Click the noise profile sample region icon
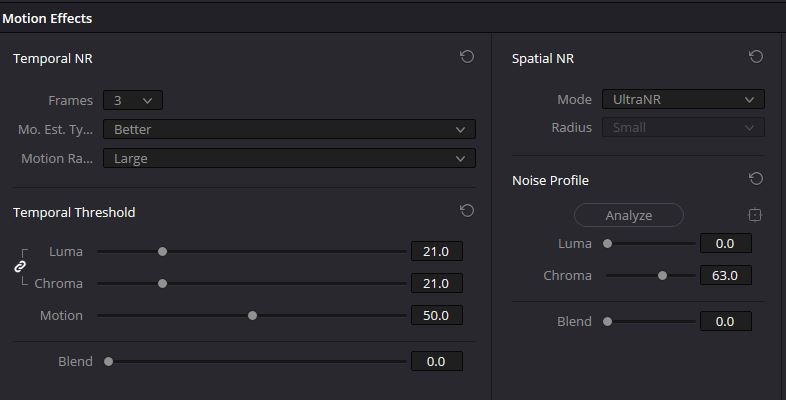The image size is (786, 400). coord(755,215)
